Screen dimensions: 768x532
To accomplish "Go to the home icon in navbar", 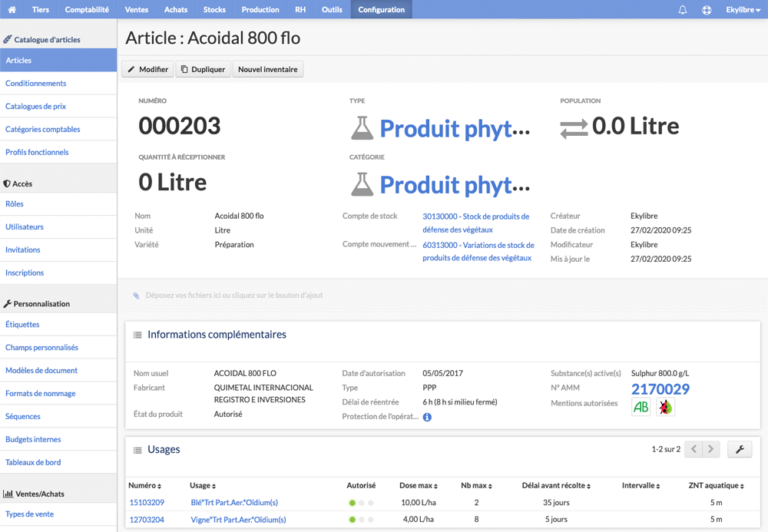I will 12,9.
